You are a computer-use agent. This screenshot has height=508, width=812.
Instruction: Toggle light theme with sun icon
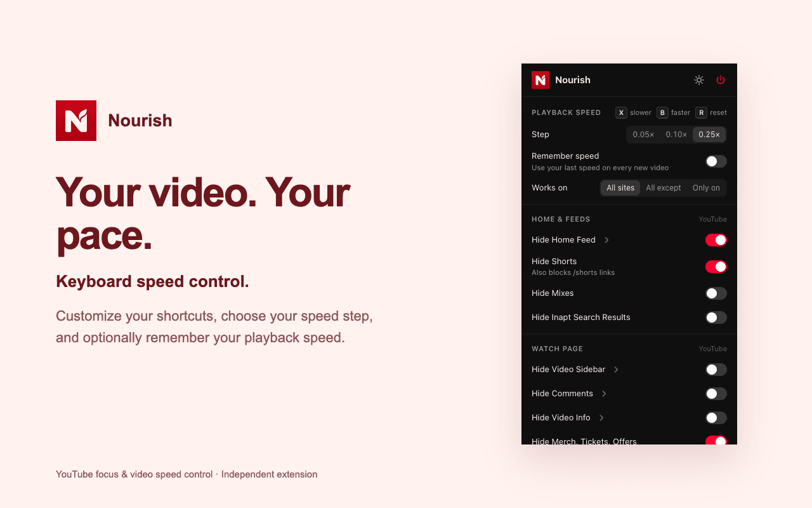[699, 80]
